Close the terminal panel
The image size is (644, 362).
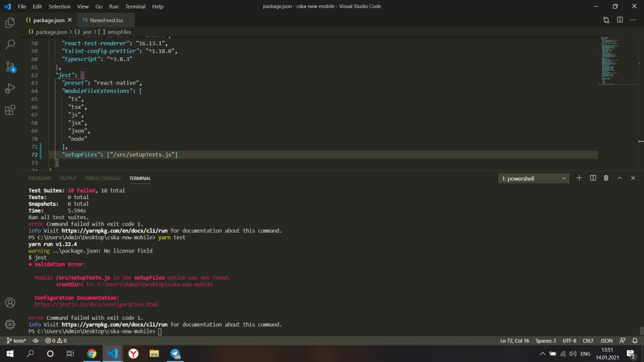pos(633,178)
